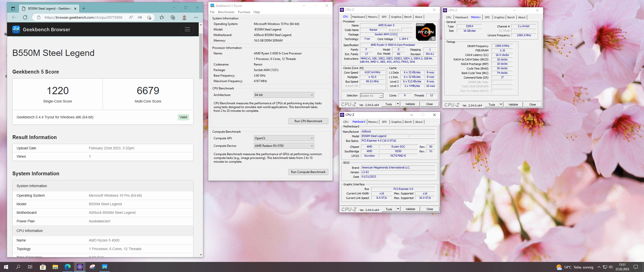Click BIOS Version value L2.62
The image size is (644, 272).
click(x=398, y=172)
